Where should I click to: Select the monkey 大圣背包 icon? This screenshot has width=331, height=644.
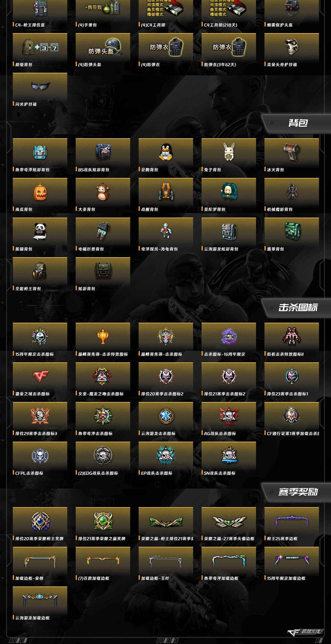103,192
